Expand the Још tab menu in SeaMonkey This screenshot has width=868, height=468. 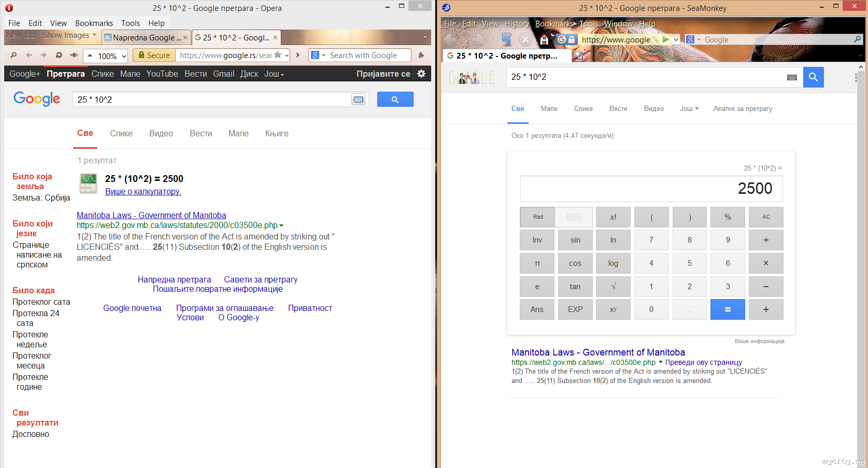(x=689, y=108)
